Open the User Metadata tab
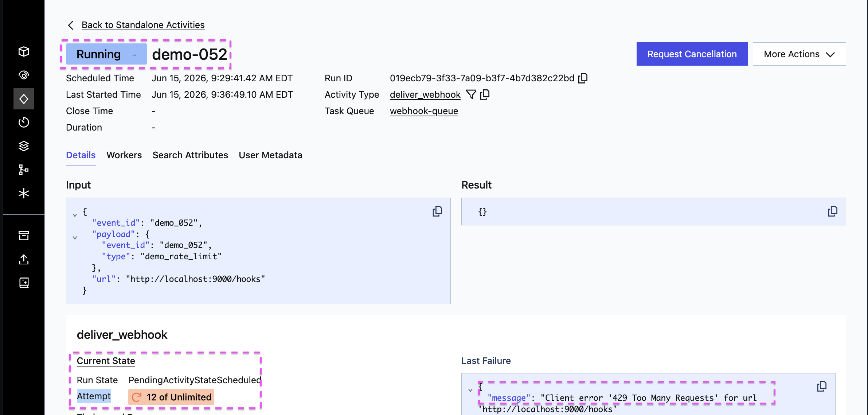The width and height of the screenshot is (868, 415). point(270,155)
